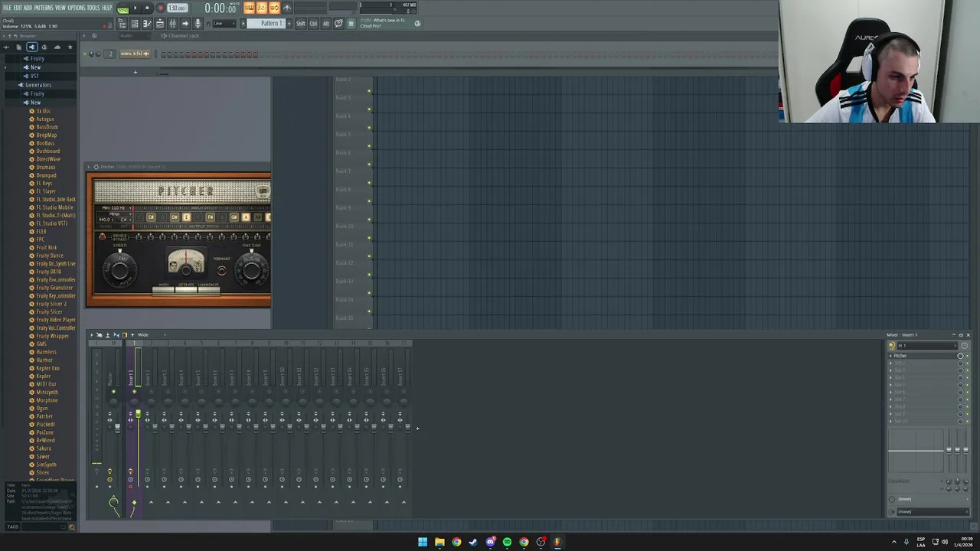The image size is (980, 551).
Task: Open Windows Start menu
Action: tap(423, 542)
